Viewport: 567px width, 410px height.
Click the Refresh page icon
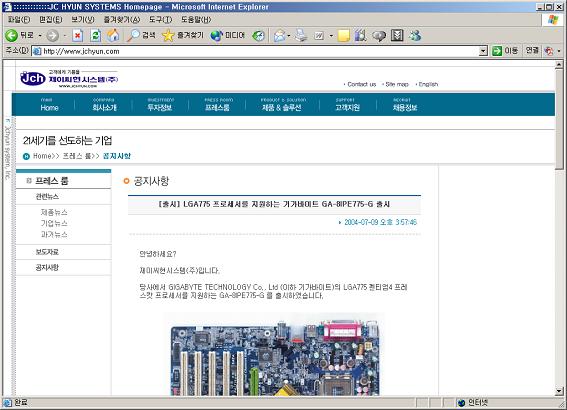click(95, 35)
